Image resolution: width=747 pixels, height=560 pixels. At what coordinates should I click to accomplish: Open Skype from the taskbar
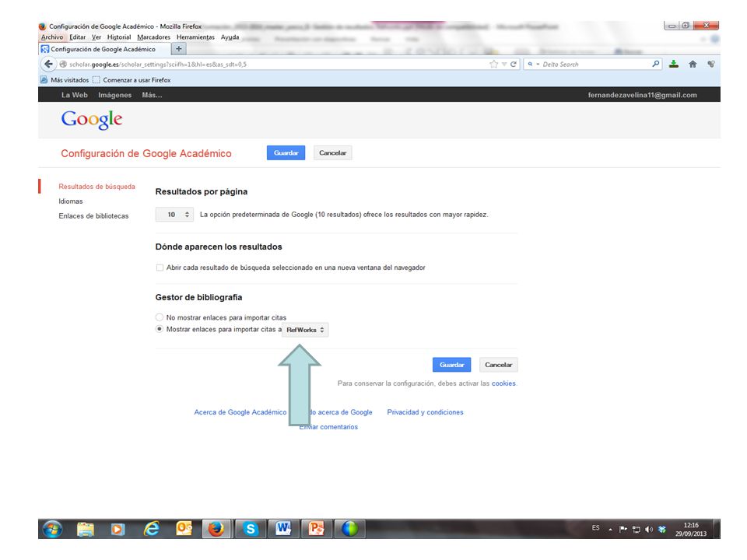pos(250,529)
